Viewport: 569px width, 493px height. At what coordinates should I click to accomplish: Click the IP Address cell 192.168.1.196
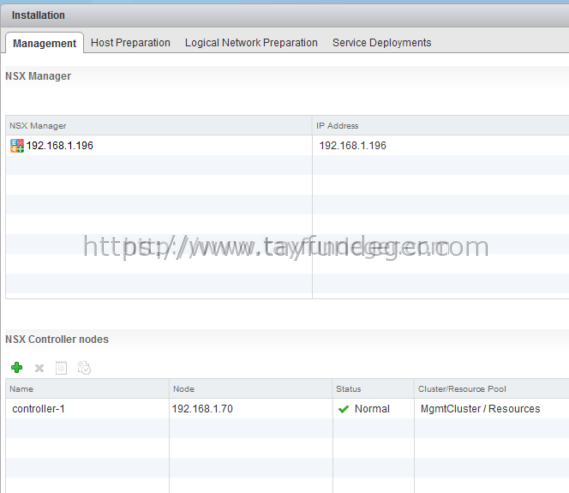click(353, 145)
